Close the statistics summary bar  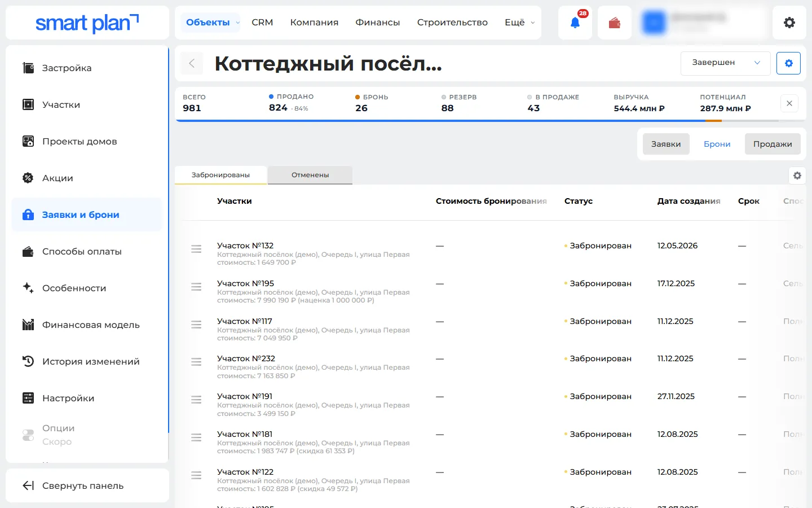pyautogui.click(x=789, y=103)
